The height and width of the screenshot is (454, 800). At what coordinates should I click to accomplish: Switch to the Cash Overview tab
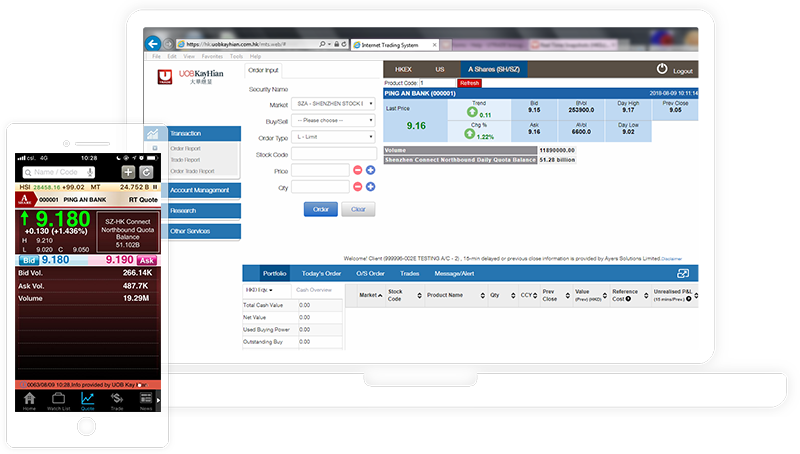coord(314,290)
